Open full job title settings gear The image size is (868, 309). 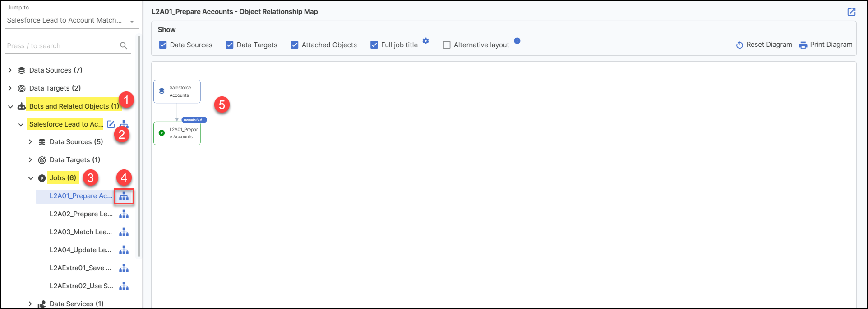tap(425, 41)
